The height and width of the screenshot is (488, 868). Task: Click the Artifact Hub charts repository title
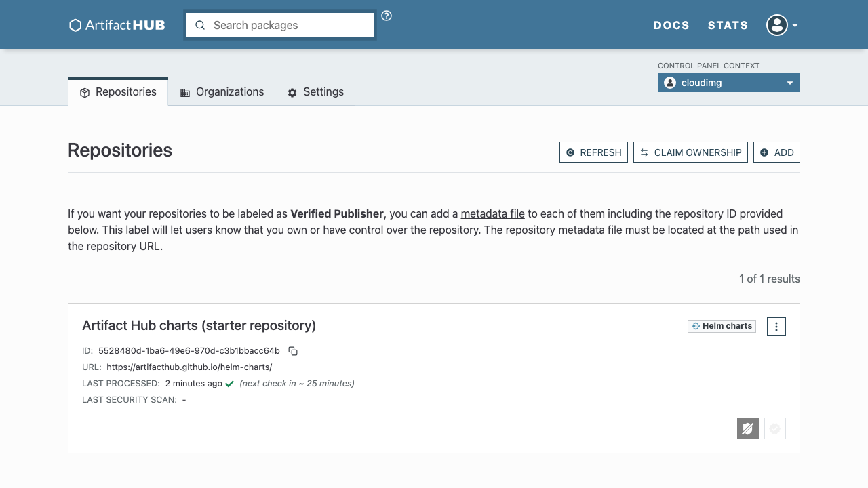199,325
